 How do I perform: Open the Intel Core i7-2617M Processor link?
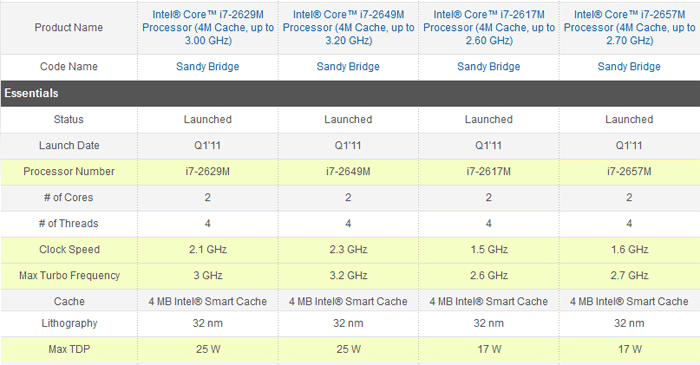tap(489, 28)
